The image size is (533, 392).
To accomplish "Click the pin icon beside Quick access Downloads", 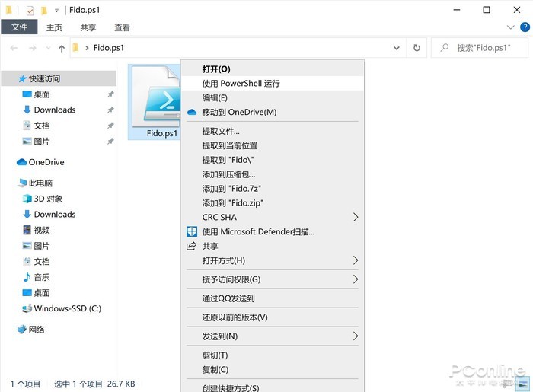I will [110, 110].
